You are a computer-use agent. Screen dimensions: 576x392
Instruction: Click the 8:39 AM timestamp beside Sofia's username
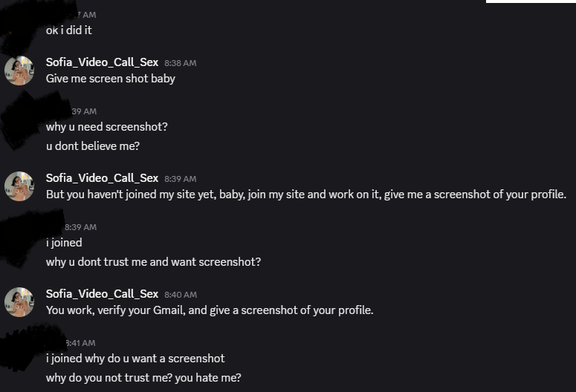[x=180, y=179]
